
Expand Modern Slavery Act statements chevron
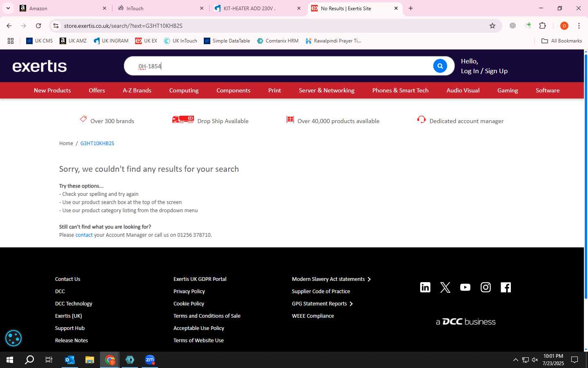(369, 279)
